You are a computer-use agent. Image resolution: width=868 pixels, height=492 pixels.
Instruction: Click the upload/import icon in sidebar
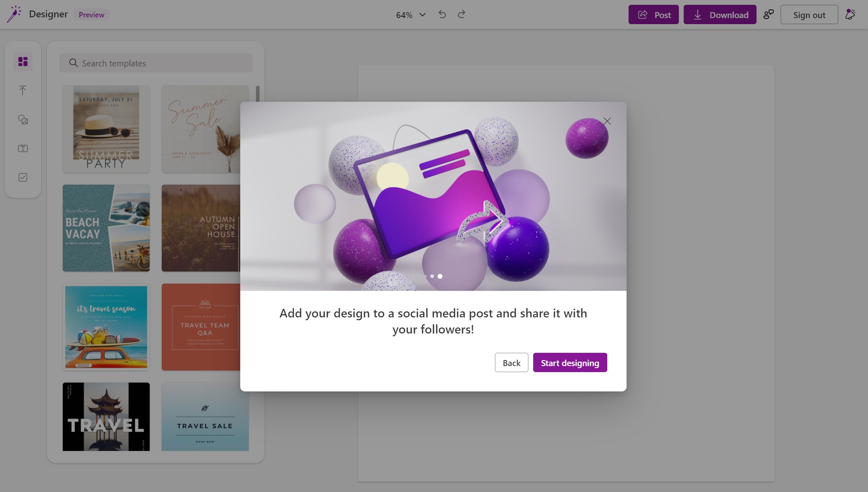23,90
